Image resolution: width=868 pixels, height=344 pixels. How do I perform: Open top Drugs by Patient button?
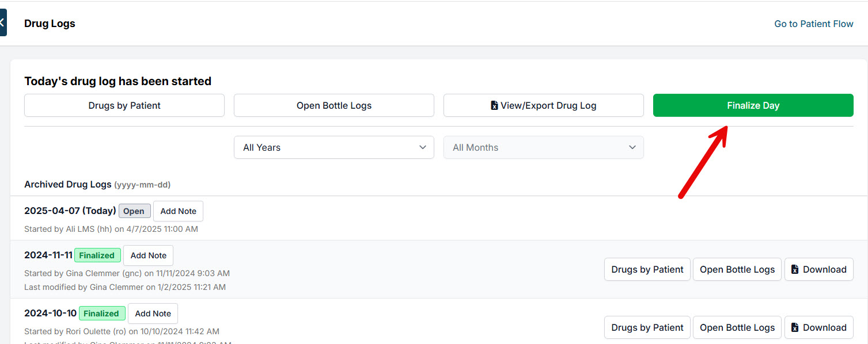(x=124, y=106)
